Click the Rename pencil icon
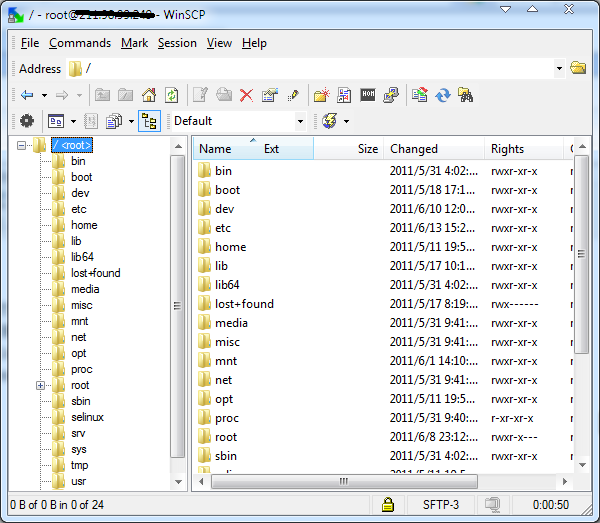The image size is (600, 523). tap(293, 95)
